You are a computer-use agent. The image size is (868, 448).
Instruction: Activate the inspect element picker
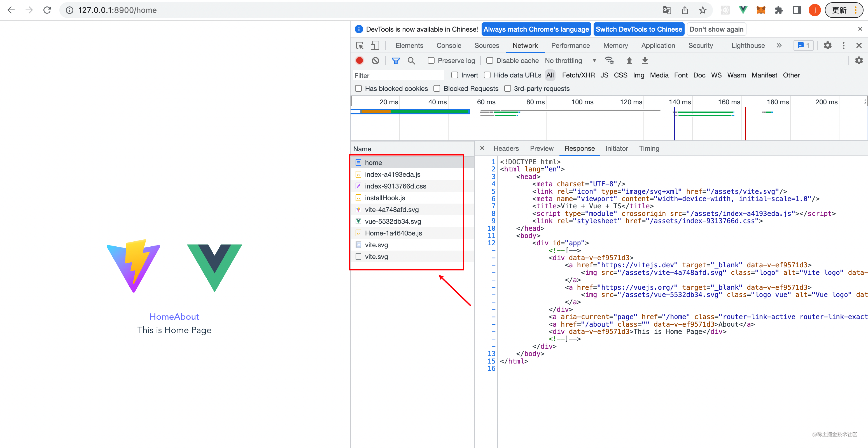pyautogui.click(x=360, y=45)
